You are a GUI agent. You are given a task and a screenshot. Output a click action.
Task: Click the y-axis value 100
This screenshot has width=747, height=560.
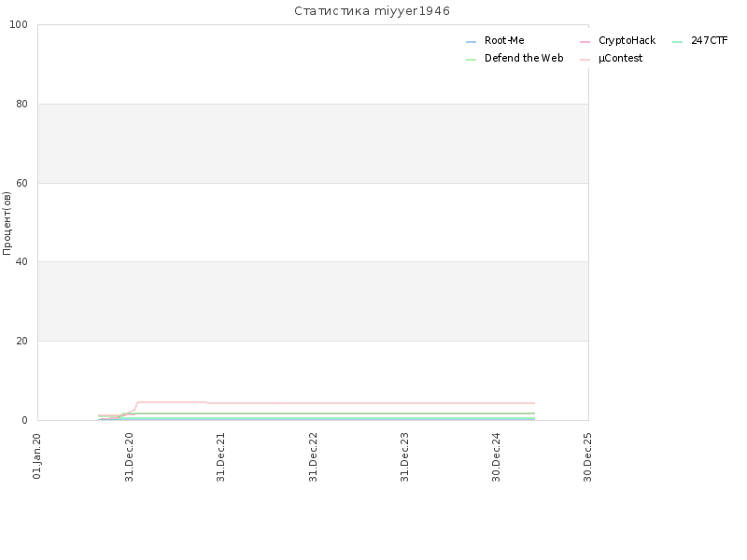19,24
